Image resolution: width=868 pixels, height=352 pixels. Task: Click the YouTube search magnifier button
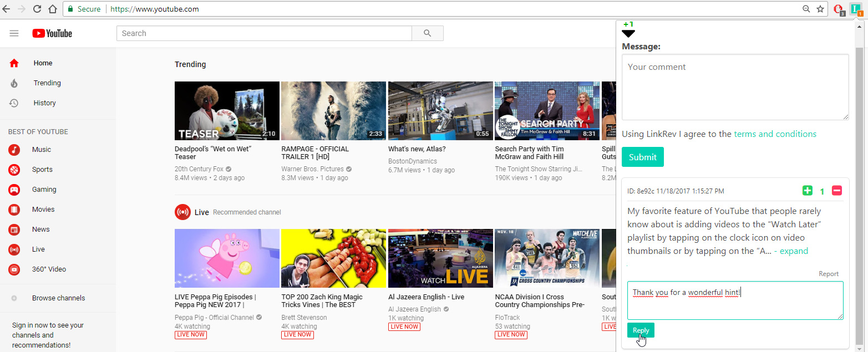click(x=427, y=33)
